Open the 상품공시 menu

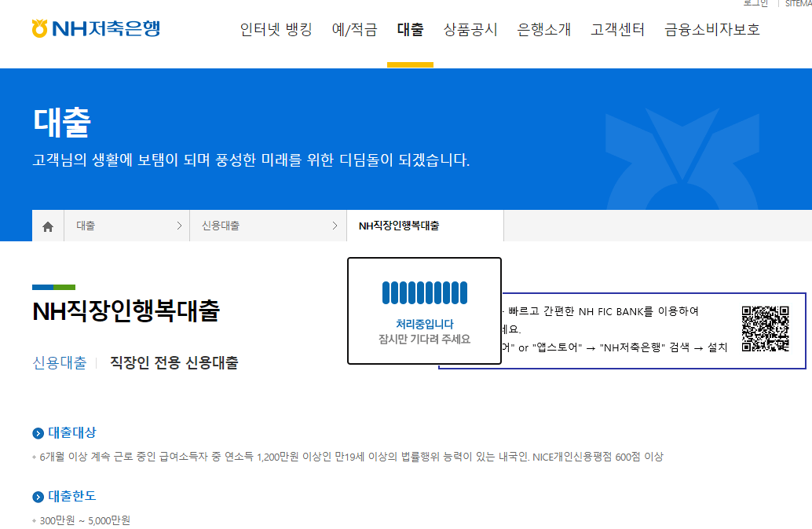click(x=470, y=30)
